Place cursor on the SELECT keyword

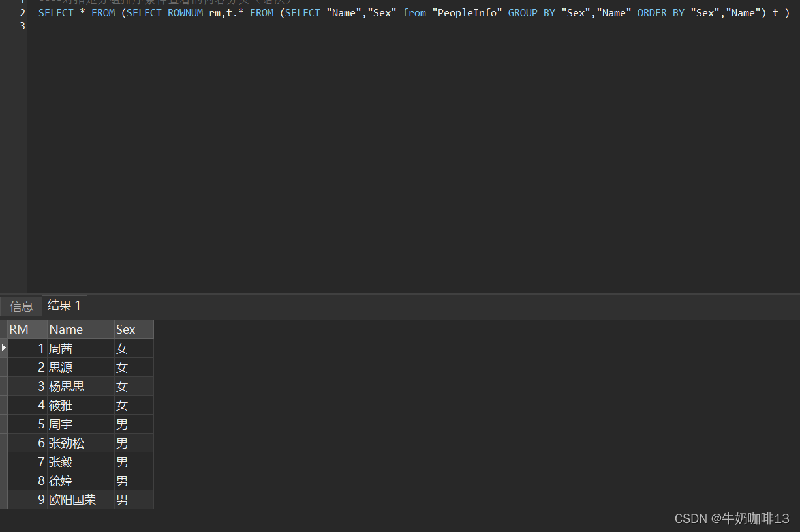coord(55,12)
